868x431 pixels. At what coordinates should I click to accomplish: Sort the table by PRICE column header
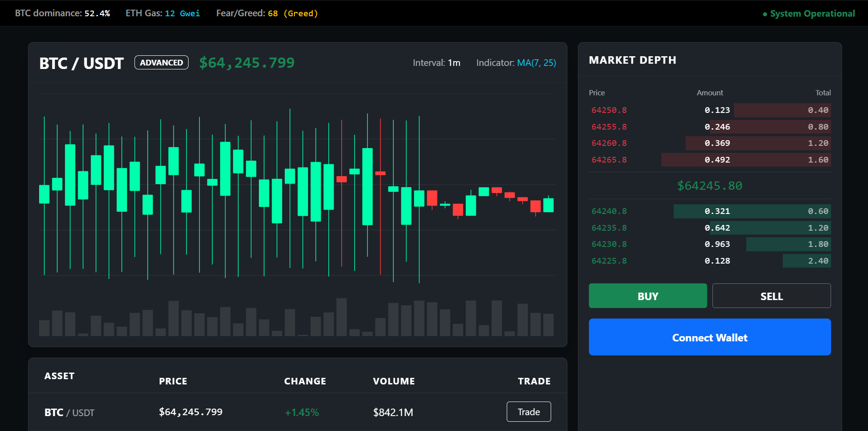173,381
